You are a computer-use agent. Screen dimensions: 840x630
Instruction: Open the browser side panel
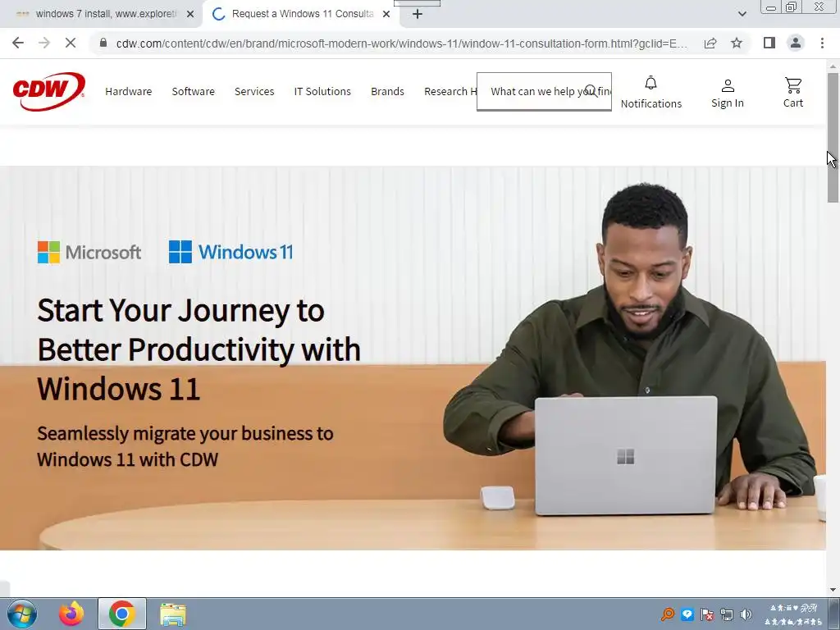[769, 43]
